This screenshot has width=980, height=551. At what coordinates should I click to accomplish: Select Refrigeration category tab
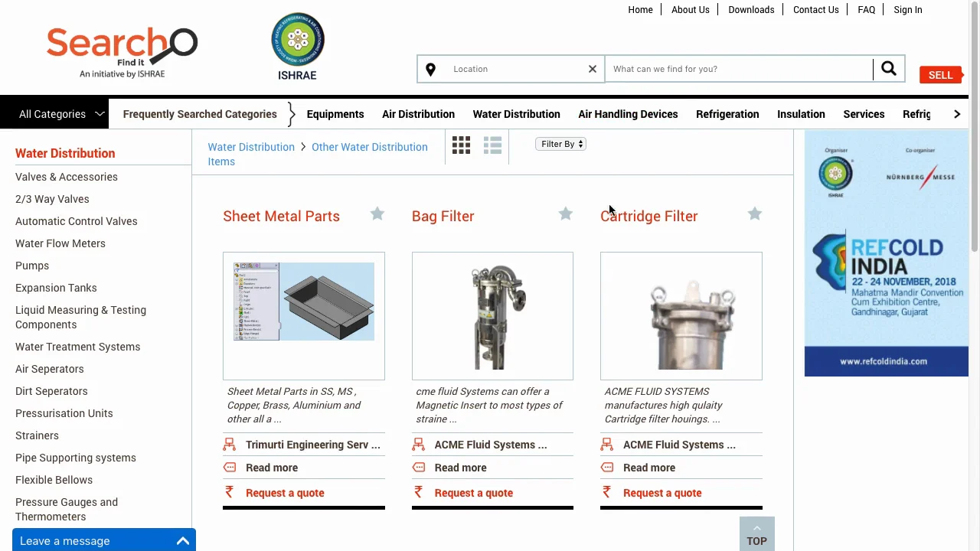click(727, 114)
